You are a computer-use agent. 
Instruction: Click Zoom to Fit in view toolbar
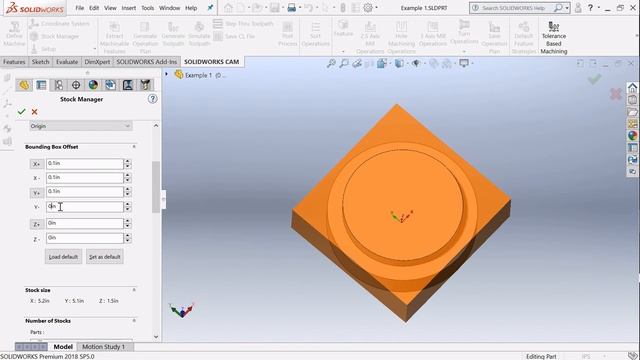coord(331,63)
